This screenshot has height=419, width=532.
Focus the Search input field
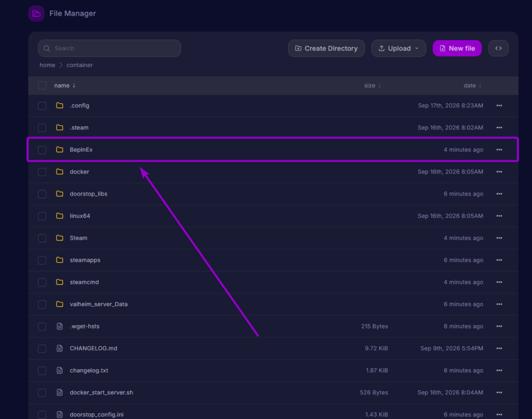[109, 48]
